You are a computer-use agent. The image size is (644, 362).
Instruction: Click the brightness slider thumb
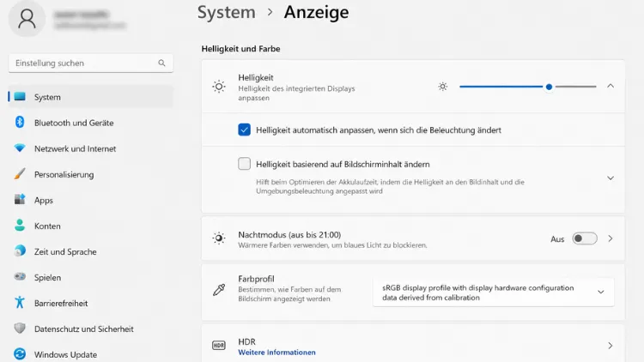[549, 87]
